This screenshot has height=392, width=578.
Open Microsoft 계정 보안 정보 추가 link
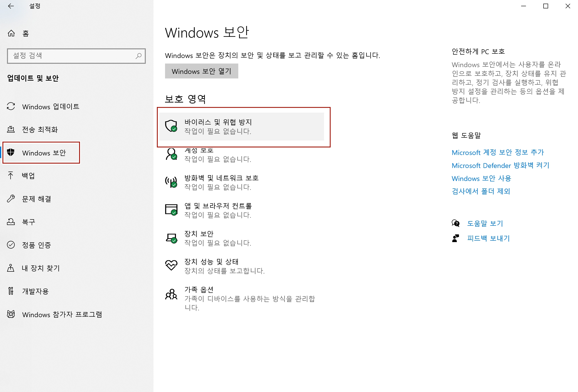(x=498, y=152)
